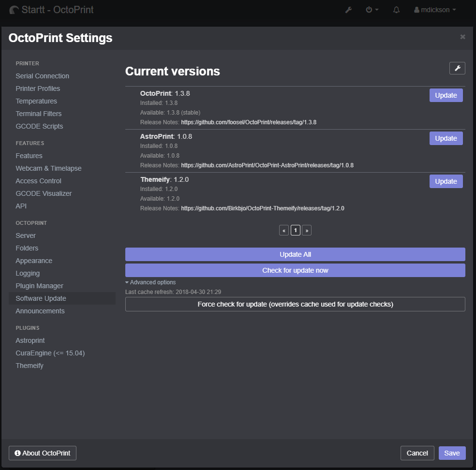Open software update configuration wrench button
476x470 pixels.
tap(457, 68)
